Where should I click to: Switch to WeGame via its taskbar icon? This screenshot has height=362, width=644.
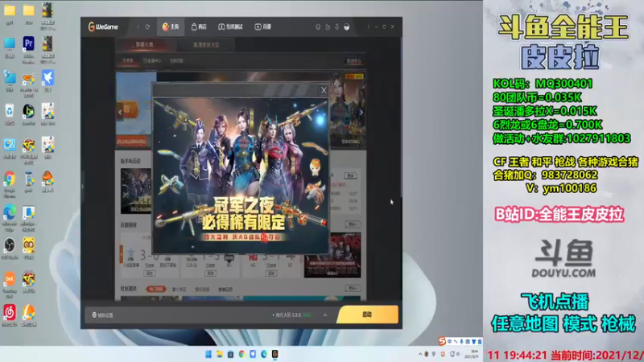(275, 354)
